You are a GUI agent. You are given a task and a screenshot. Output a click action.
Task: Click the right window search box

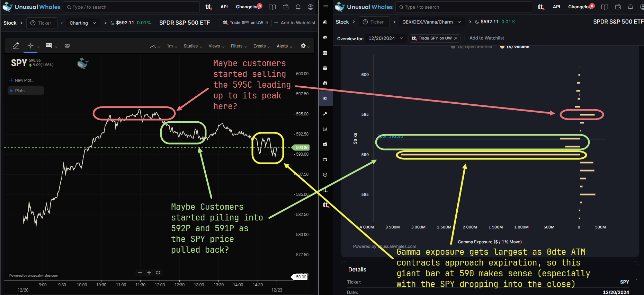pos(464,7)
